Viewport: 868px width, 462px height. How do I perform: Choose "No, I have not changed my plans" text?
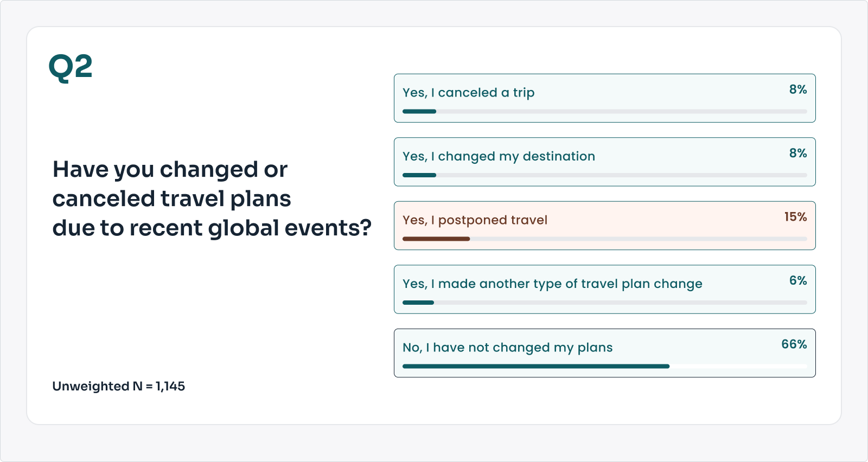507,348
